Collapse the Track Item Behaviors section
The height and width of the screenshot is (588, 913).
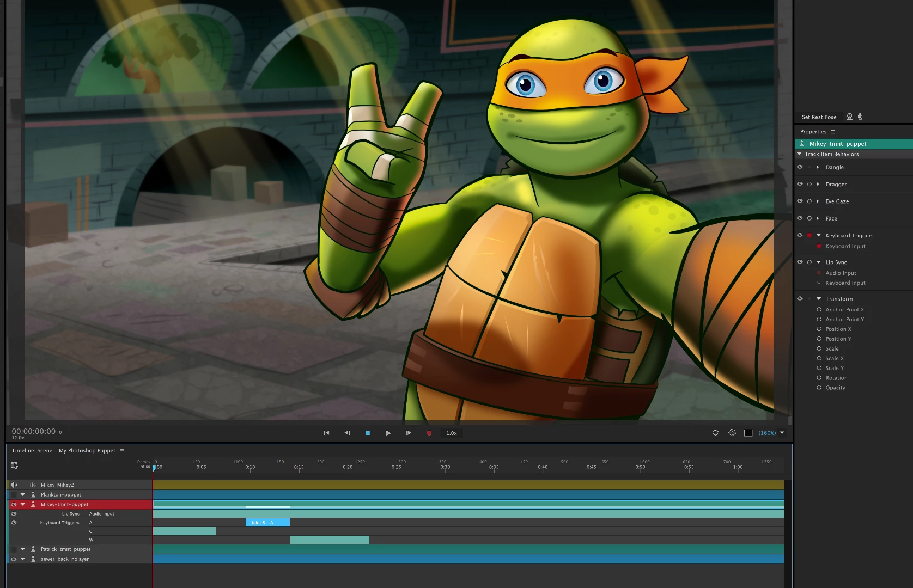[x=799, y=154]
